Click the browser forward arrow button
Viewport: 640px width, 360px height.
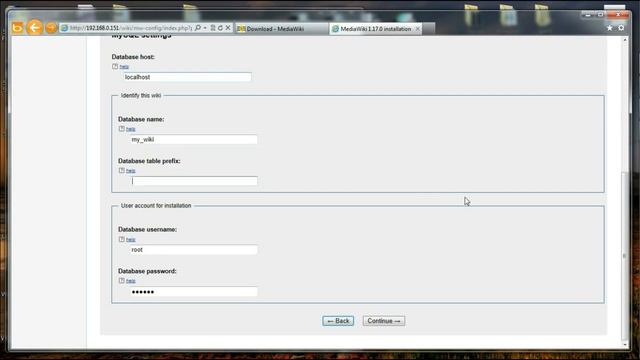click(51, 28)
